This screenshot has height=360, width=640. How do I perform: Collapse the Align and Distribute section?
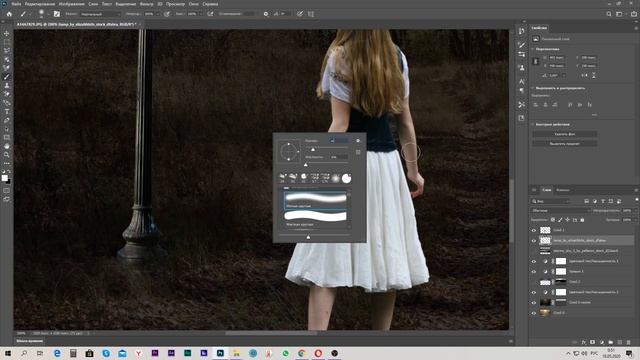[533, 88]
